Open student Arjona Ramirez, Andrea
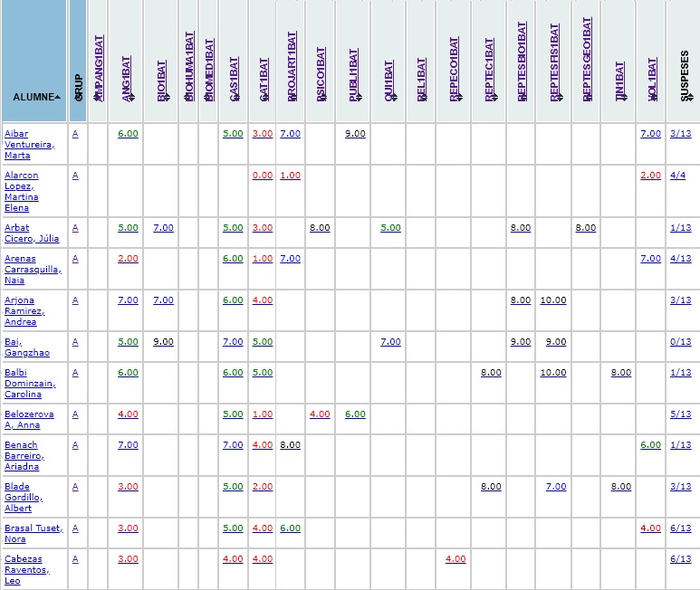Screen dimensions: 700x590 [24, 310]
